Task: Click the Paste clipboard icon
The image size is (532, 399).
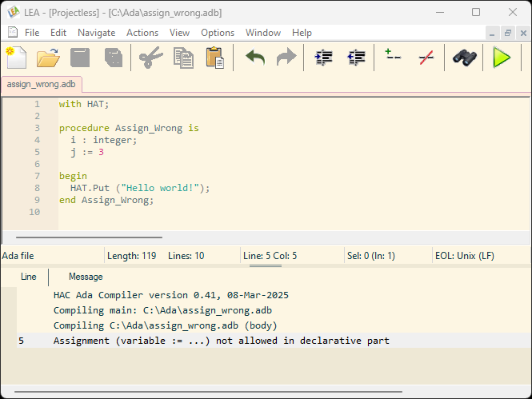Action: (214, 58)
